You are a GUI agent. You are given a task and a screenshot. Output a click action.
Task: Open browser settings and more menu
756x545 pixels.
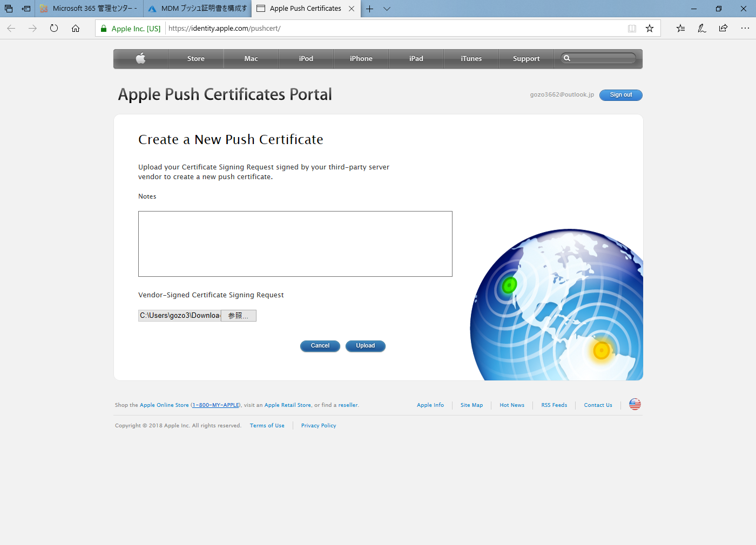tap(745, 29)
